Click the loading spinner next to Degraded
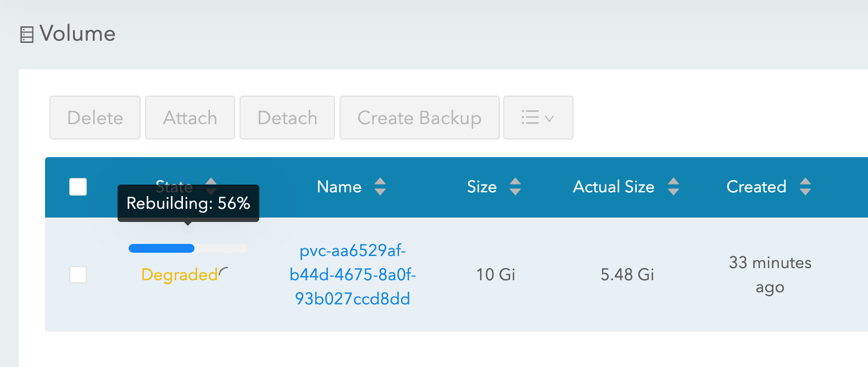The height and width of the screenshot is (367, 868). (x=224, y=271)
